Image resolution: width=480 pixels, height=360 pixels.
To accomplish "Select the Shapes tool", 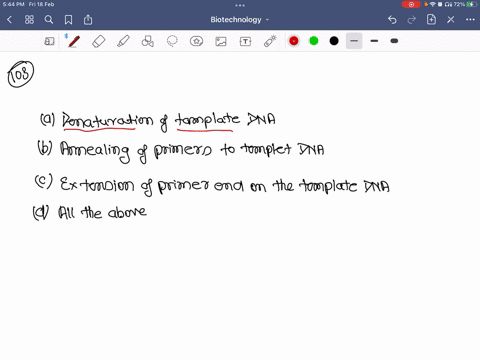I will tap(148, 41).
